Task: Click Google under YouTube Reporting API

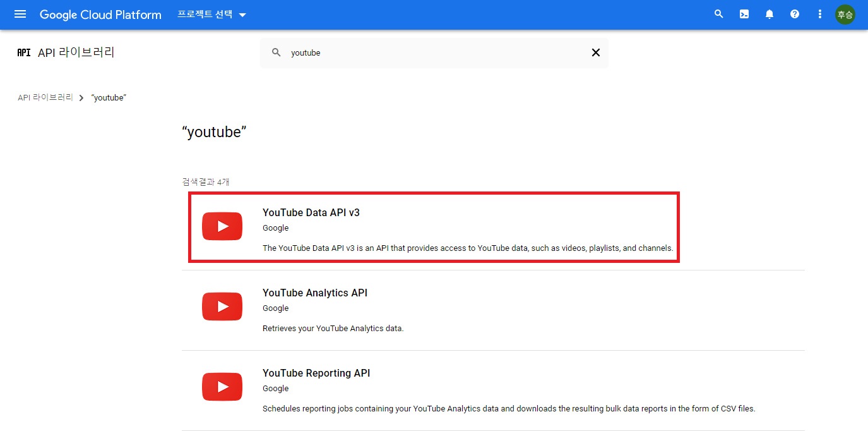Action: [275, 389]
